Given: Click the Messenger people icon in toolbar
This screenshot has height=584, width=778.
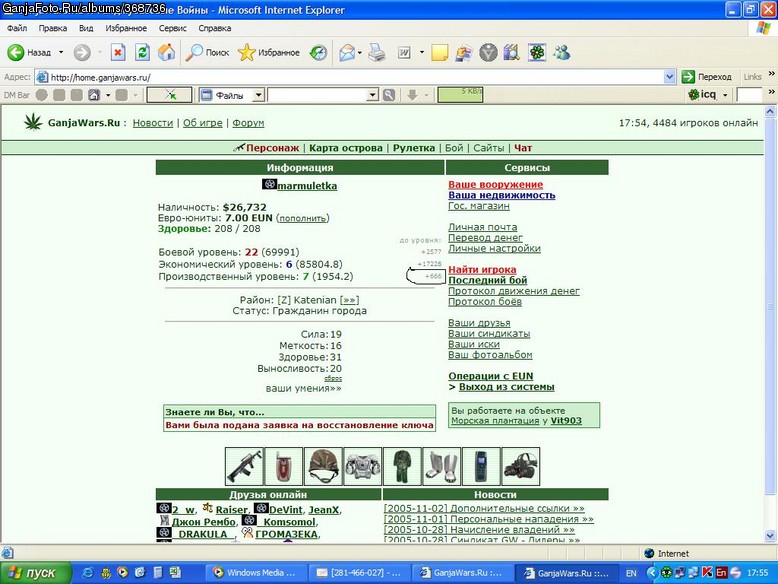Looking at the screenshot, I should [x=562, y=52].
